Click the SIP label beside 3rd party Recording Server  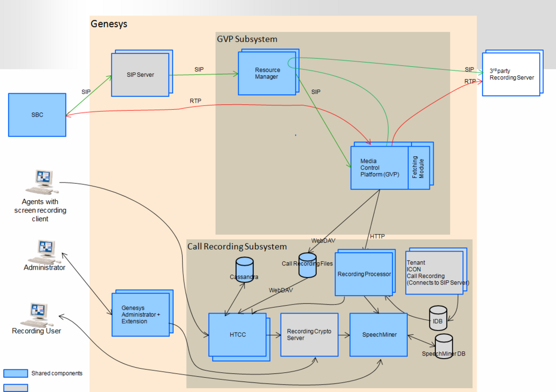coord(470,69)
